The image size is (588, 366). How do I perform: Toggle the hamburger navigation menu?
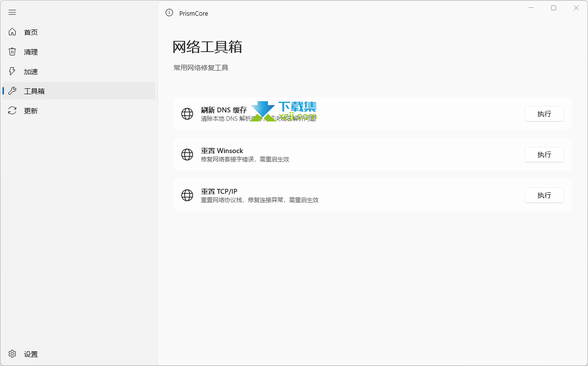pyautogui.click(x=12, y=12)
